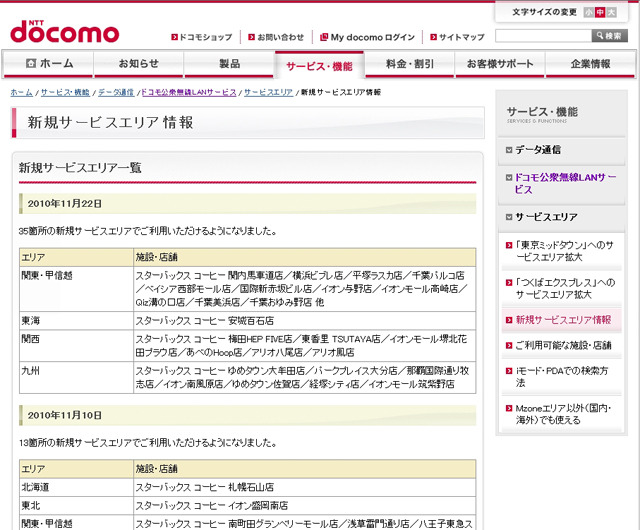Click arrow icon beside iモード・PDAでの検索方法
Screen dimensions: 640x530
pos(509,371)
